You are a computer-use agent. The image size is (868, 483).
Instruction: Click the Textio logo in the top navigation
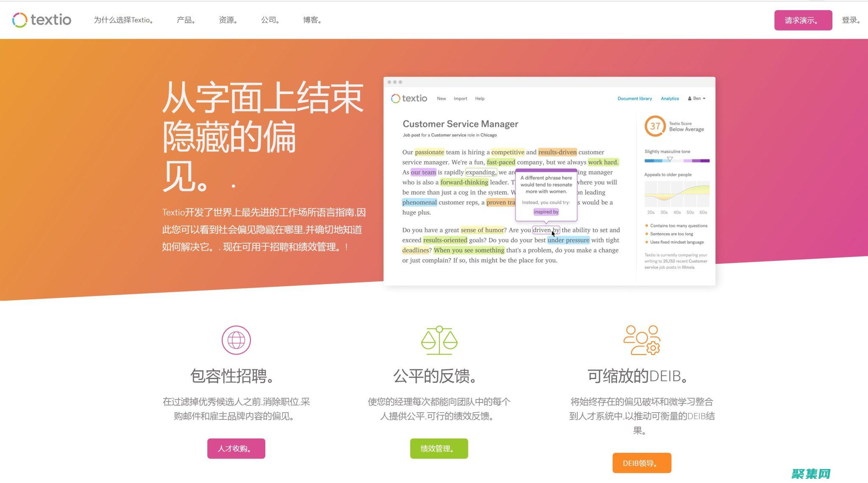pos(41,20)
